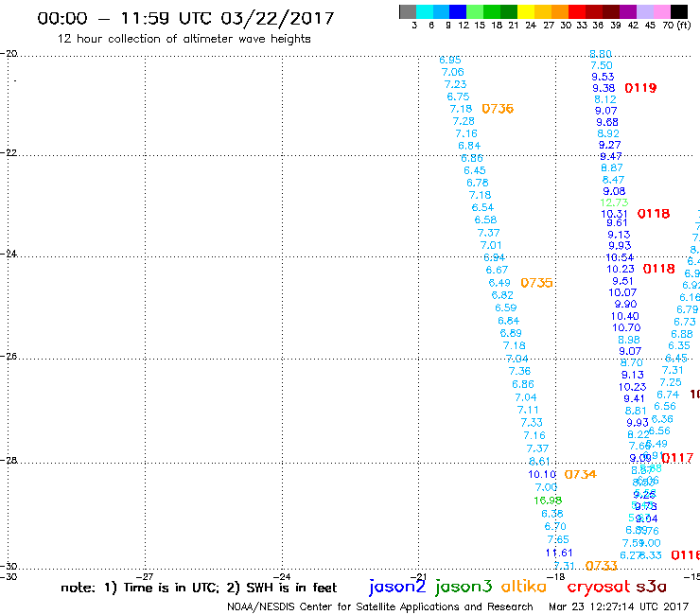This screenshot has width=700, height=615.
Task: Click the 'cryosat' legend label
Action: click(598, 587)
